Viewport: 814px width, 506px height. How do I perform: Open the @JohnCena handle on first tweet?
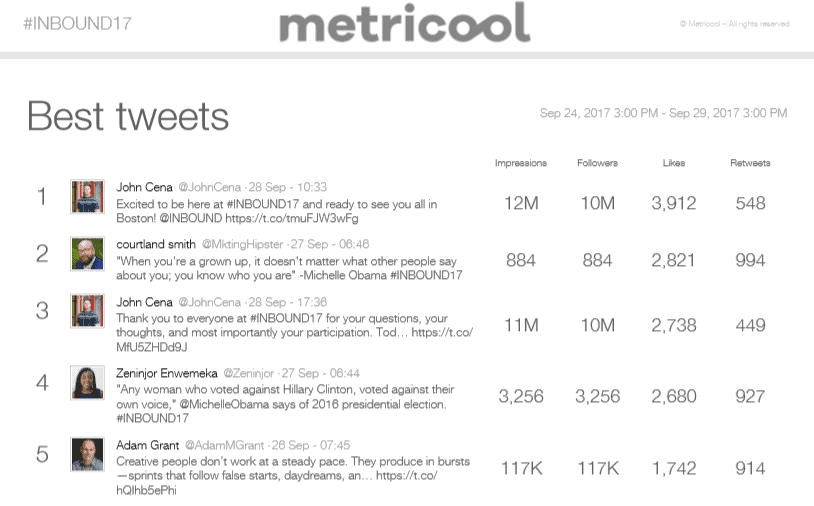click(210, 187)
